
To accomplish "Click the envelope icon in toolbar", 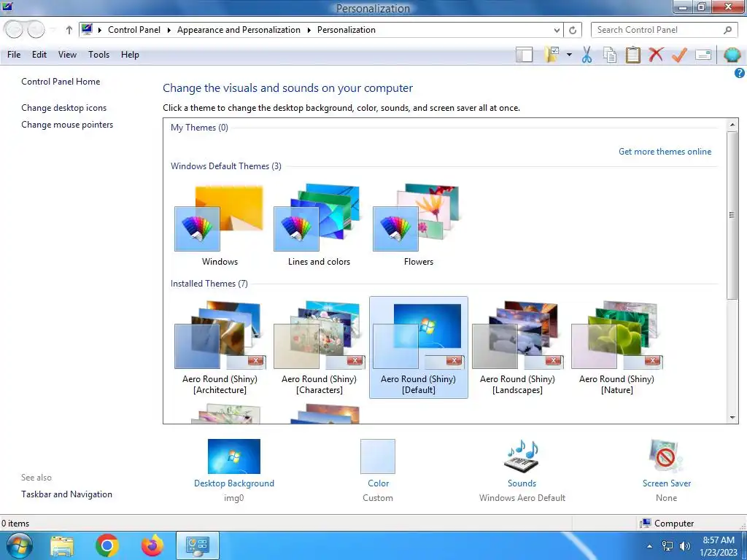I will pyautogui.click(x=703, y=55).
